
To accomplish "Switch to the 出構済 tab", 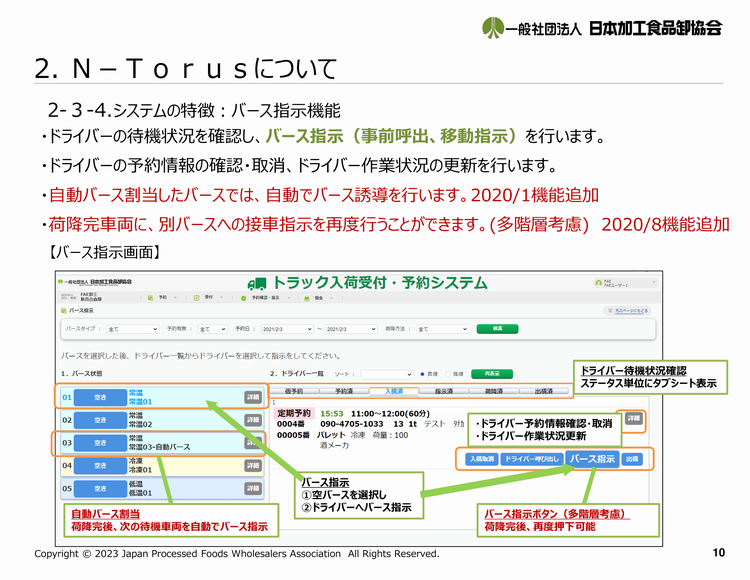I will [x=544, y=391].
